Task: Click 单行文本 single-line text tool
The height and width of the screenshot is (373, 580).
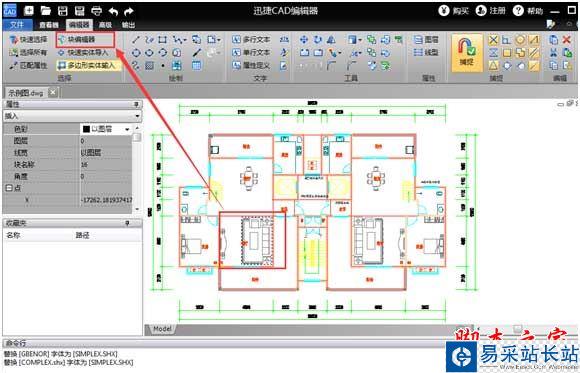Action: tap(251, 53)
